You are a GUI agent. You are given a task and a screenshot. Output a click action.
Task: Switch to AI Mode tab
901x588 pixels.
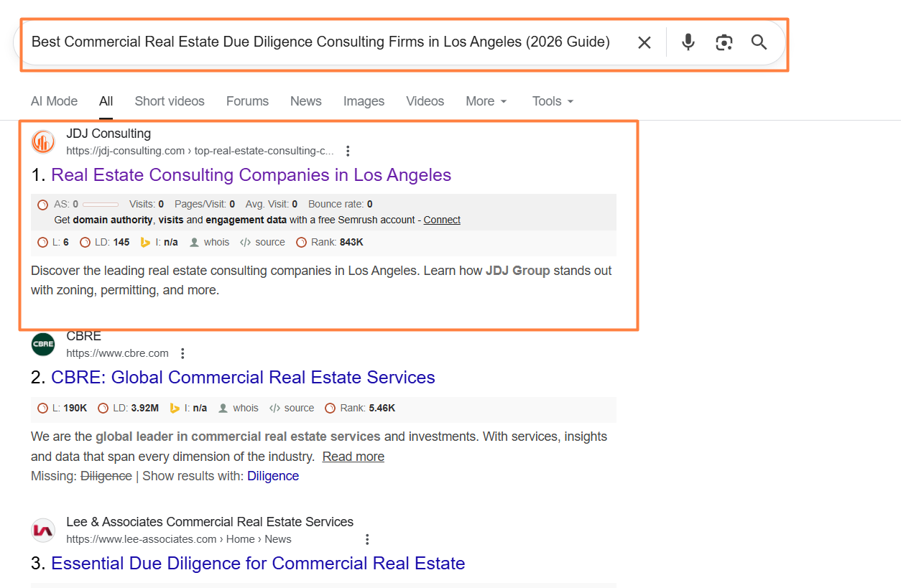tap(54, 101)
